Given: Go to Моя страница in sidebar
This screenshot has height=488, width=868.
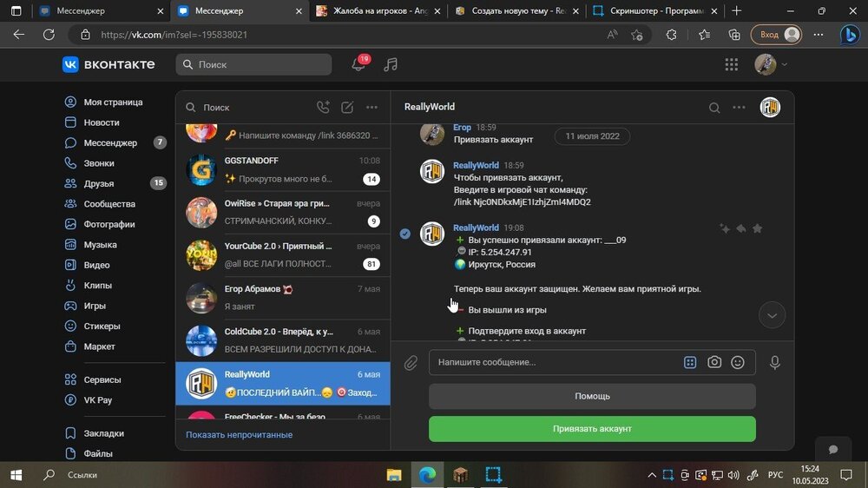Looking at the screenshot, I should click(113, 102).
